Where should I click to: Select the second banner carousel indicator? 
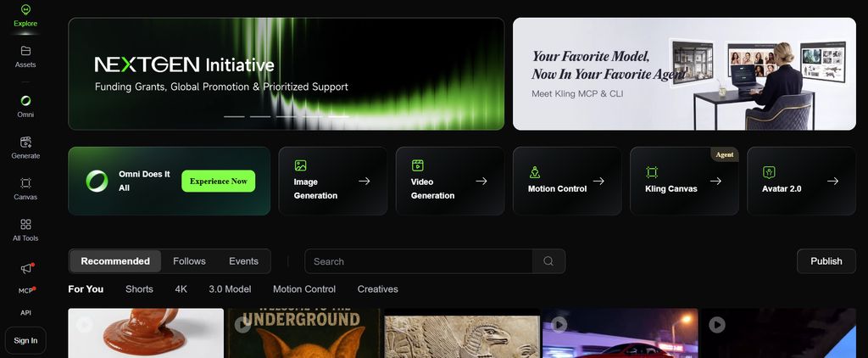(260, 117)
